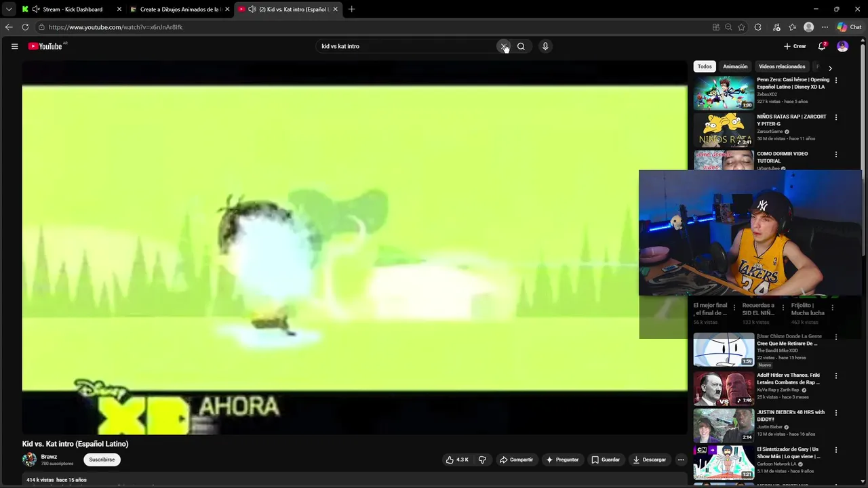The width and height of the screenshot is (868, 488).
Task: Open Adolf Hitler vs Thanos video title
Action: click(788, 378)
